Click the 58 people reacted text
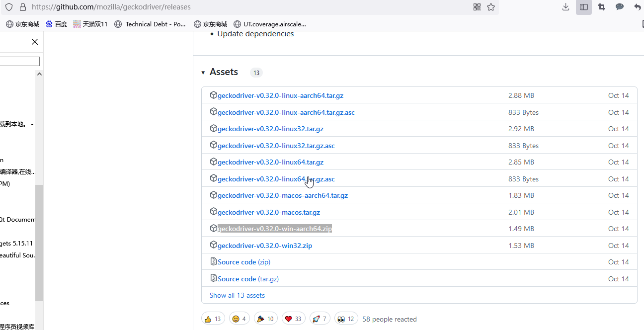This screenshot has width=644, height=330. coord(390,319)
